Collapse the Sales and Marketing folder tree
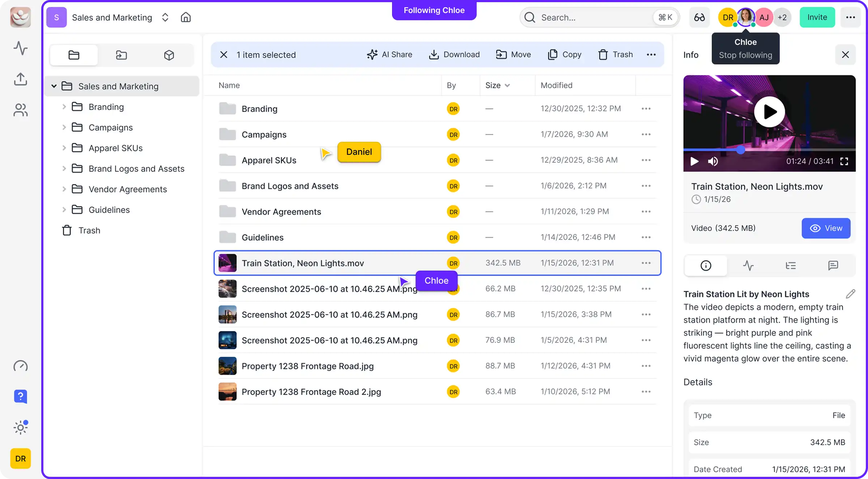 [54, 86]
